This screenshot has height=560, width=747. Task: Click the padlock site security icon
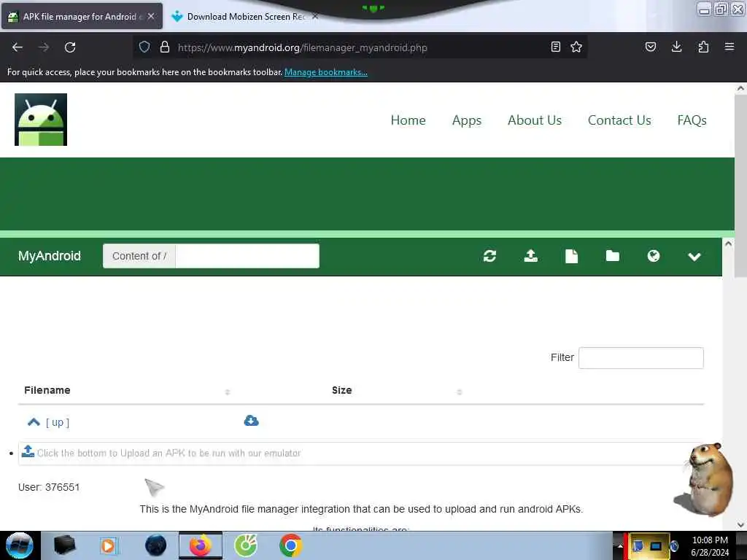pyautogui.click(x=165, y=47)
